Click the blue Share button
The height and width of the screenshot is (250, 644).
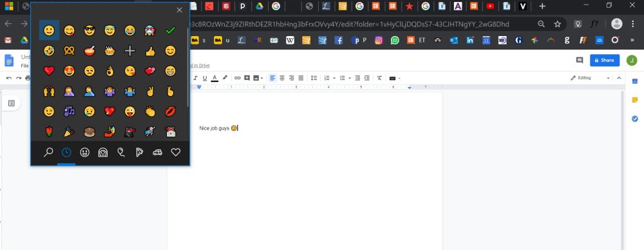click(605, 60)
